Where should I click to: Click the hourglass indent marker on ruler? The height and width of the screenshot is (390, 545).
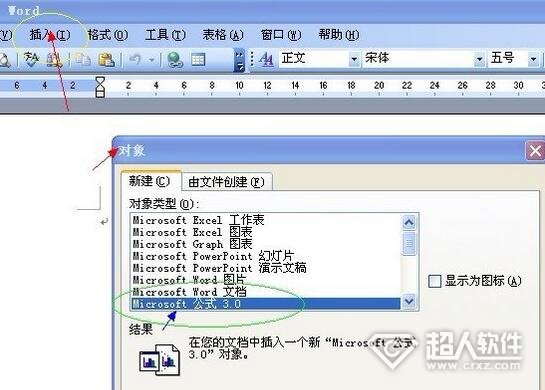(100, 87)
